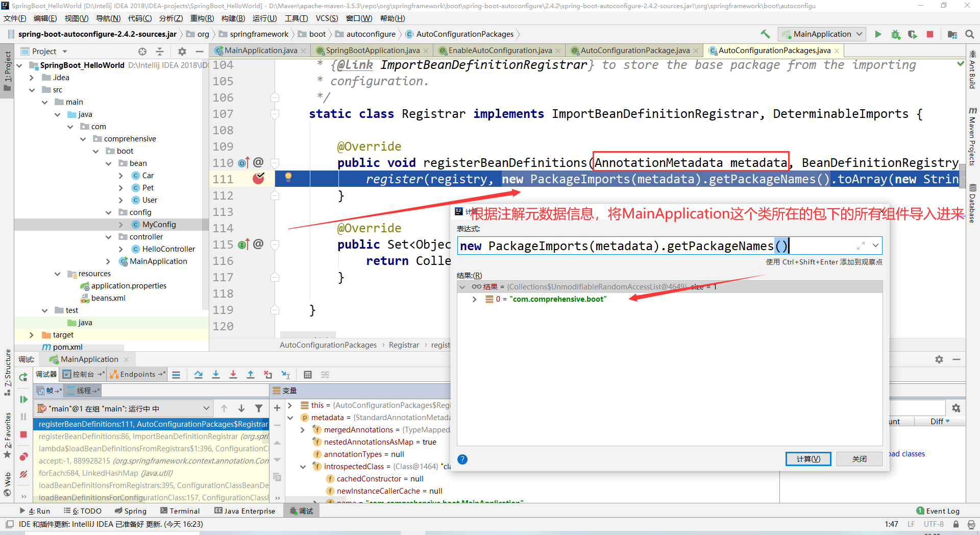980x535 pixels.
Task: Force step into with the red arrow
Action: [x=233, y=375]
